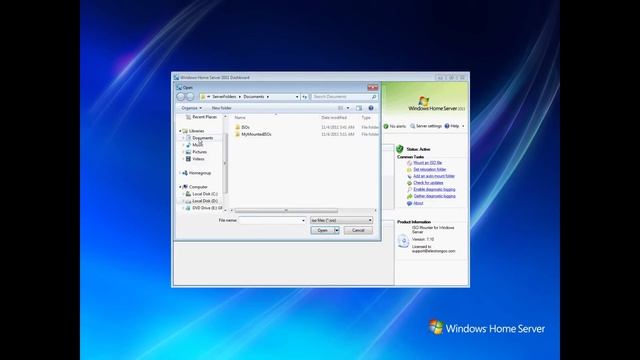Image resolution: width=640 pixels, height=360 pixels.
Task: Click the Set relocation folder link
Action: pos(430,169)
